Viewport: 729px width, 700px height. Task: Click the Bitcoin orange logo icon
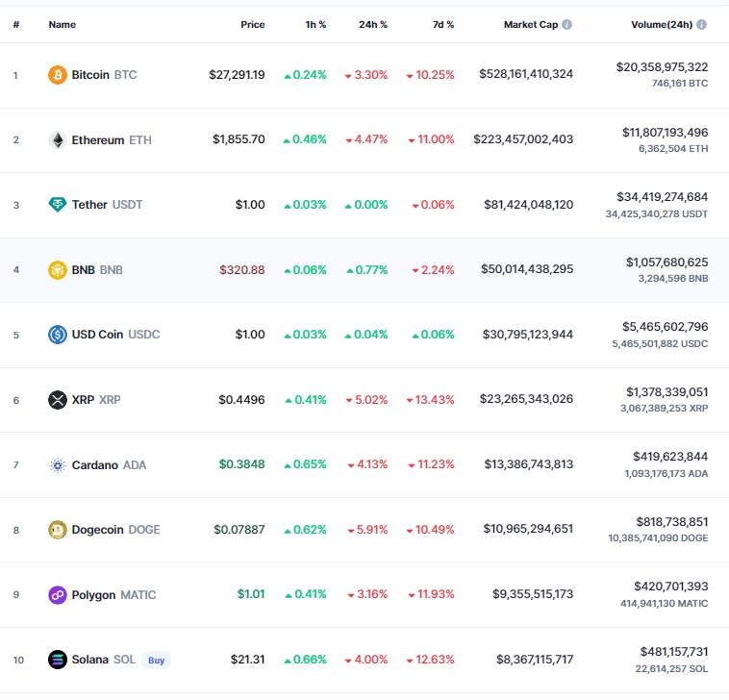(x=58, y=74)
